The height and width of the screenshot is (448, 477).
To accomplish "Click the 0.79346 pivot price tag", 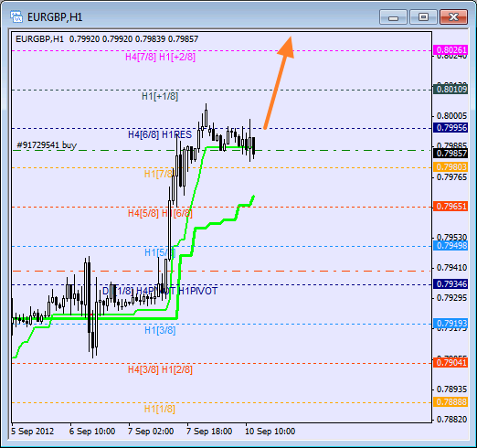I will (x=450, y=284).
